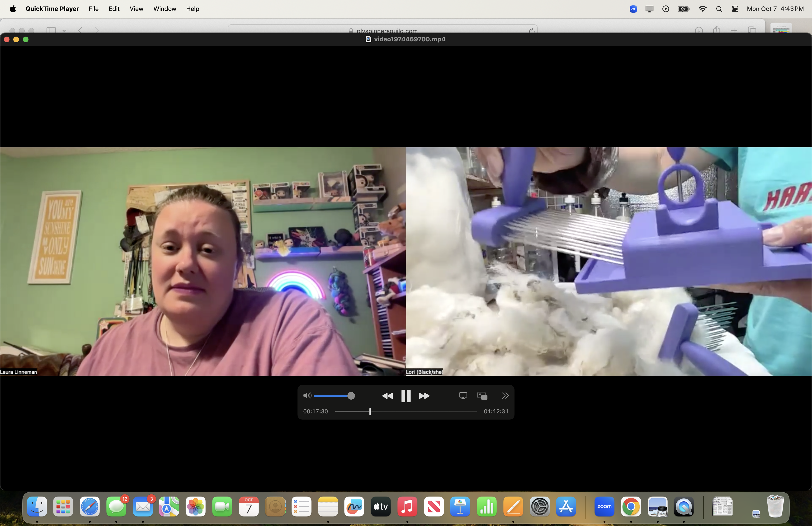Click the fast forward button
Screen dimensions: 812x526
click(424, 396)
